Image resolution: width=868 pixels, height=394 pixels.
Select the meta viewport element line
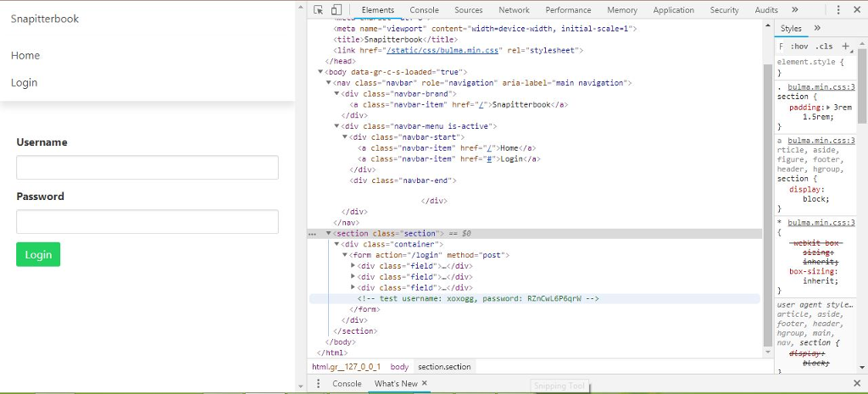tap(485, 28)
